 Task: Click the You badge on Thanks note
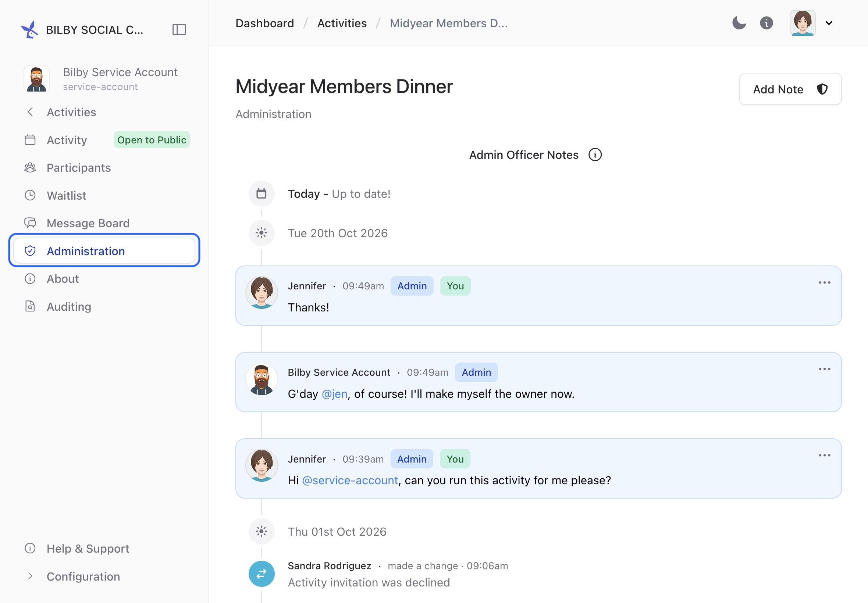tap(455, 286)
